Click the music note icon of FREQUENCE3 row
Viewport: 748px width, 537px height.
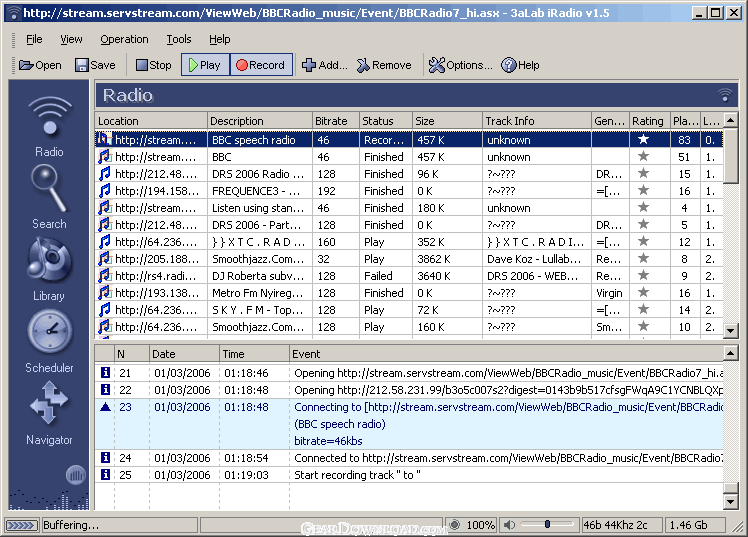click(x=104, y=190)
